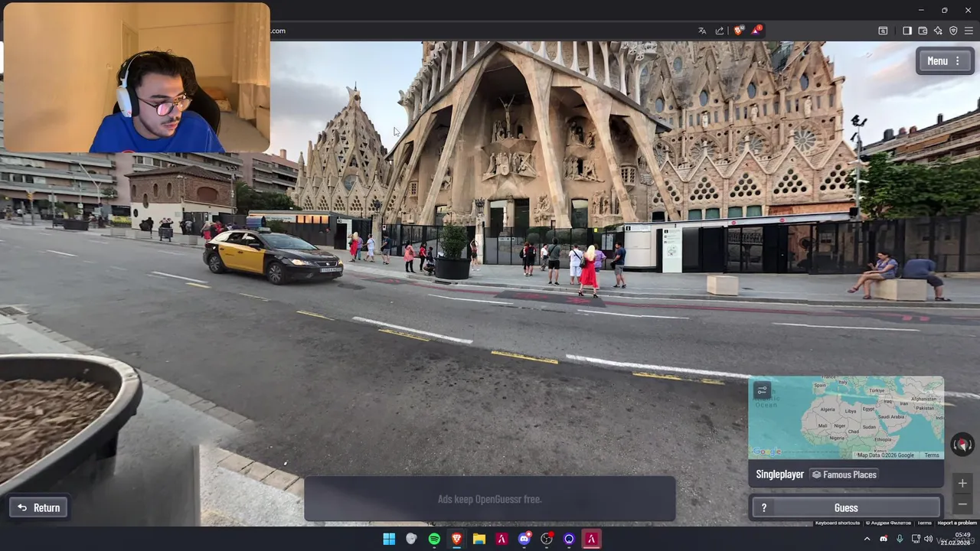Image resolution: width=980 pixels, height=551 pixels.
Task: Click the Return button
Action: (38, 507)
